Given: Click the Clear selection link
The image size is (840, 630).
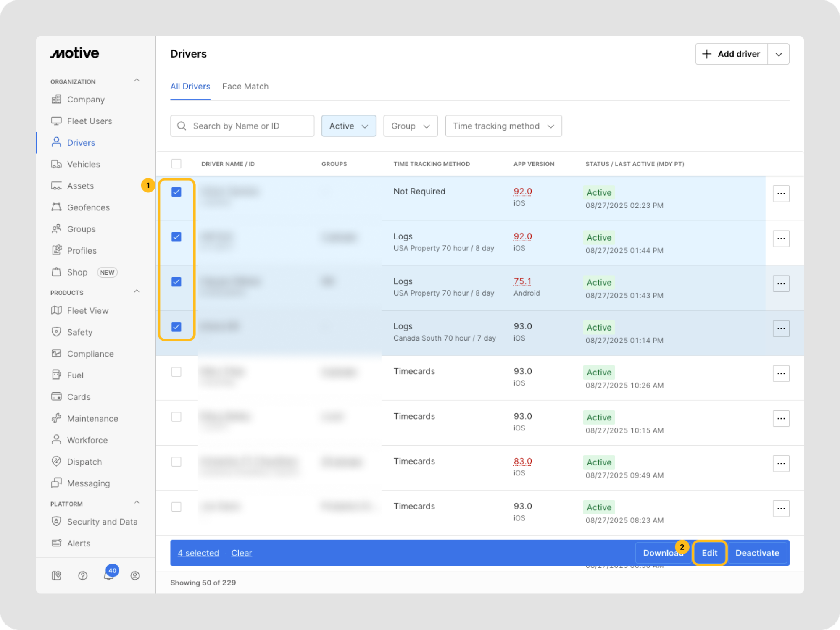Looking at the screenshot, I should 241,553.
